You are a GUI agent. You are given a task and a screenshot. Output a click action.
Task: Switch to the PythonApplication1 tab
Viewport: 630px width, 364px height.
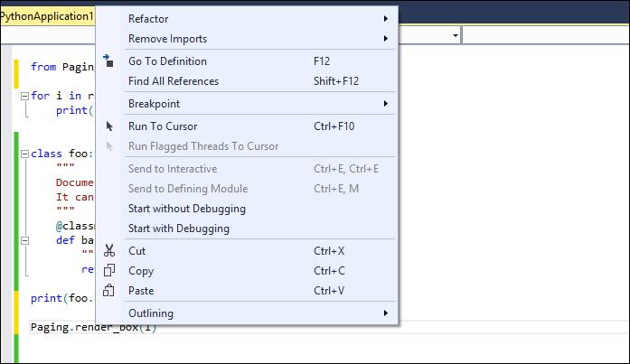(47, 17)
